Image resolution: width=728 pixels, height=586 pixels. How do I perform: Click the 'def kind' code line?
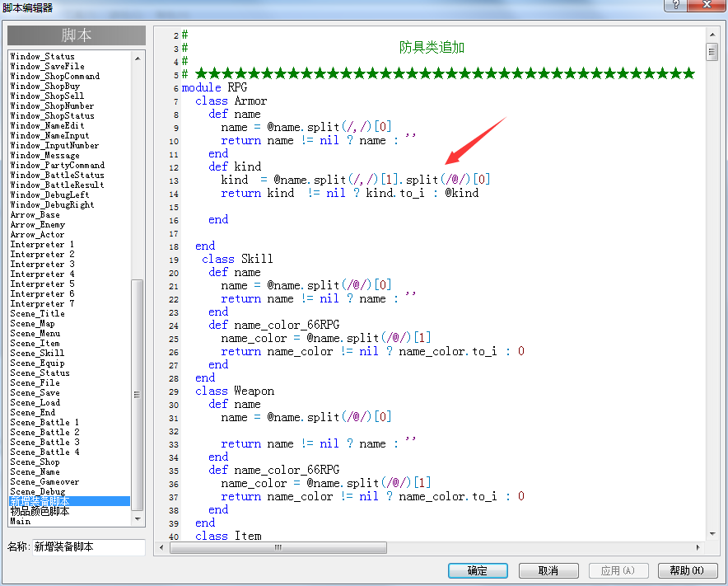tap(235, 166)
